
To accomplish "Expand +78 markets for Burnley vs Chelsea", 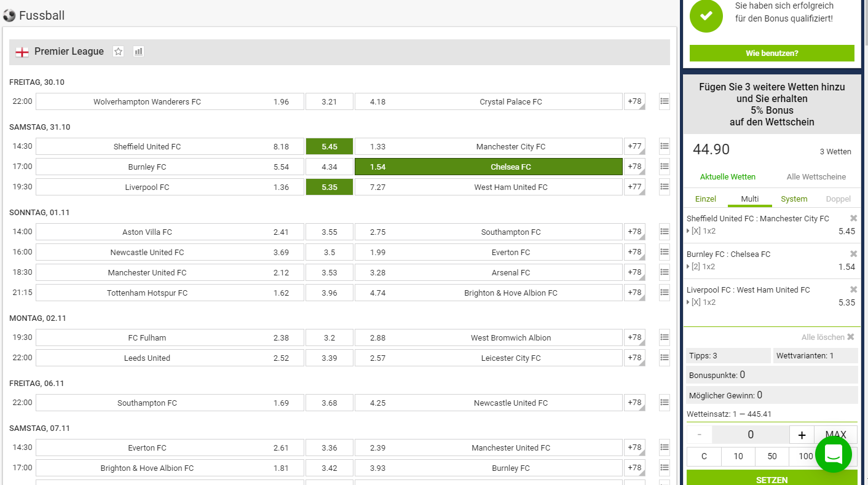I will pyautogui.click(x=635, y=167).
